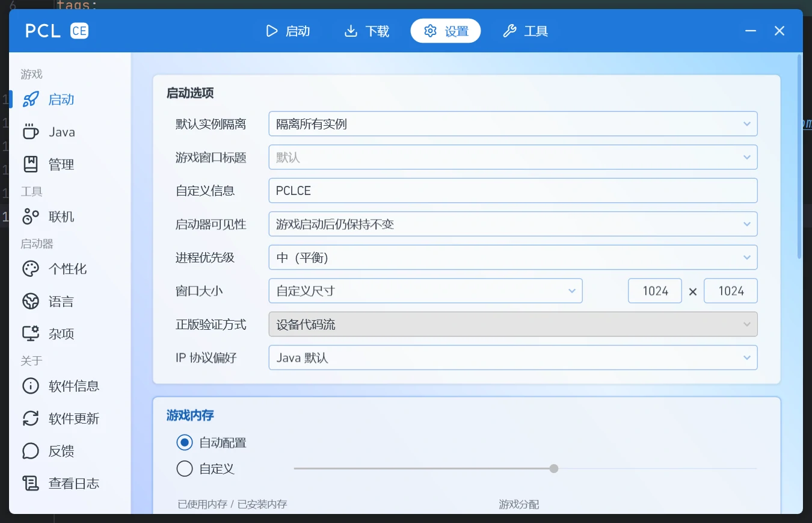Open the 工具 tab
Viewport: 812px width, 523px height.
click(x=526, y=31)
